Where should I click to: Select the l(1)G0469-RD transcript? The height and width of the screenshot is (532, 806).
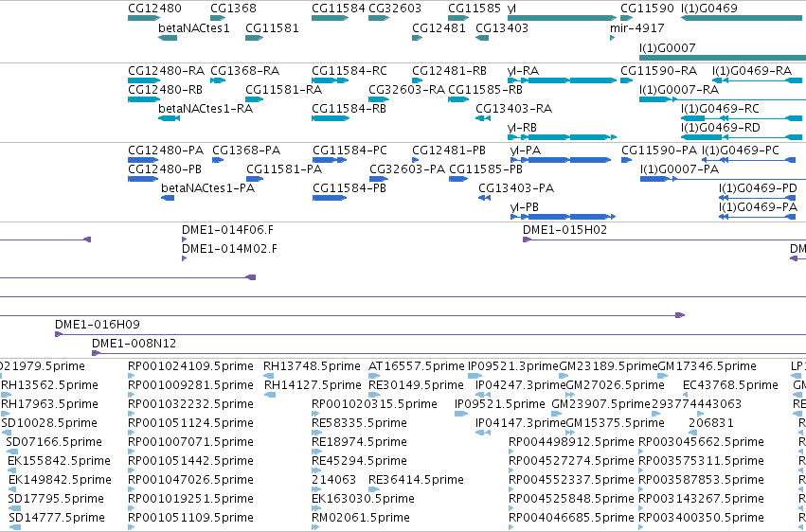pyautogui.click(x=743, y=137)
